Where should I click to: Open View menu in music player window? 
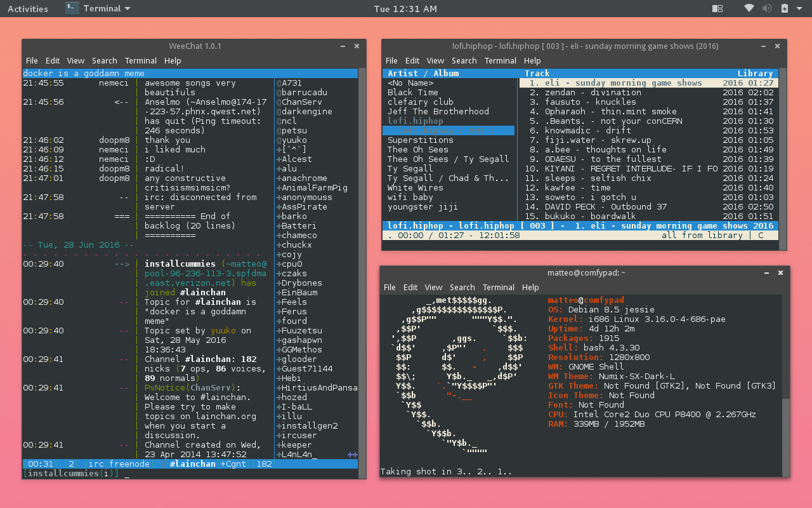pos(435,61)
